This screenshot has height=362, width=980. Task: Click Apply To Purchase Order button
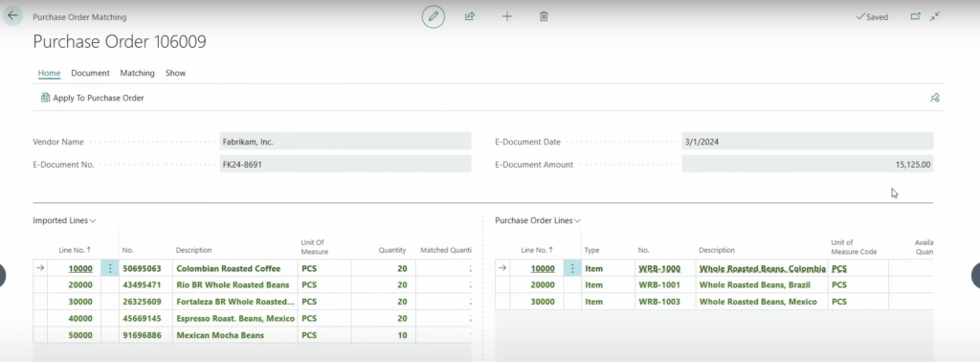coord(93,98)
